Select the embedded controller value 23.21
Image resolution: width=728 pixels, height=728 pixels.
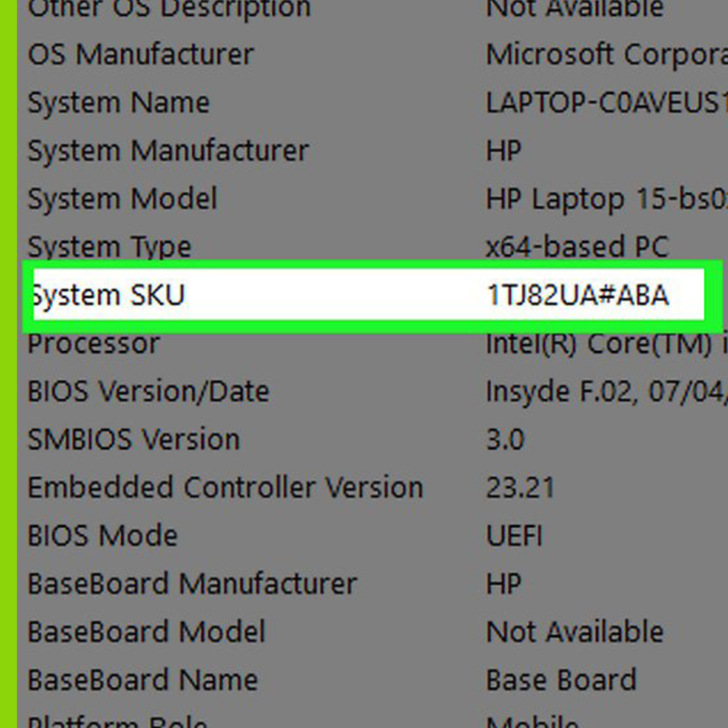521,487
